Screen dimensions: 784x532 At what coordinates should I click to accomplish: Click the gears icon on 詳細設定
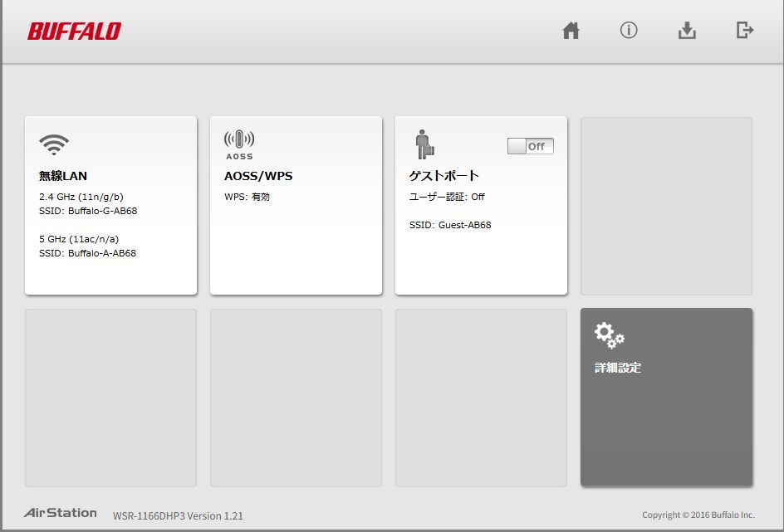609,335
